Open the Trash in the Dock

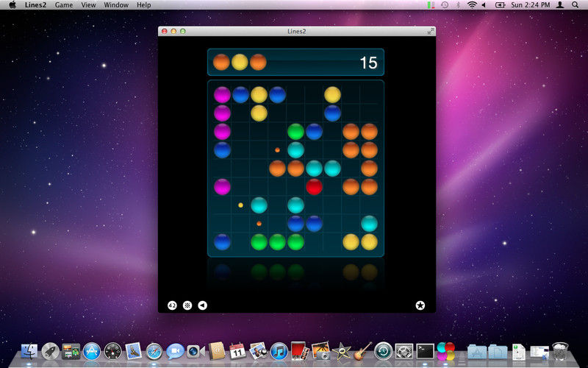coord(560,351)
